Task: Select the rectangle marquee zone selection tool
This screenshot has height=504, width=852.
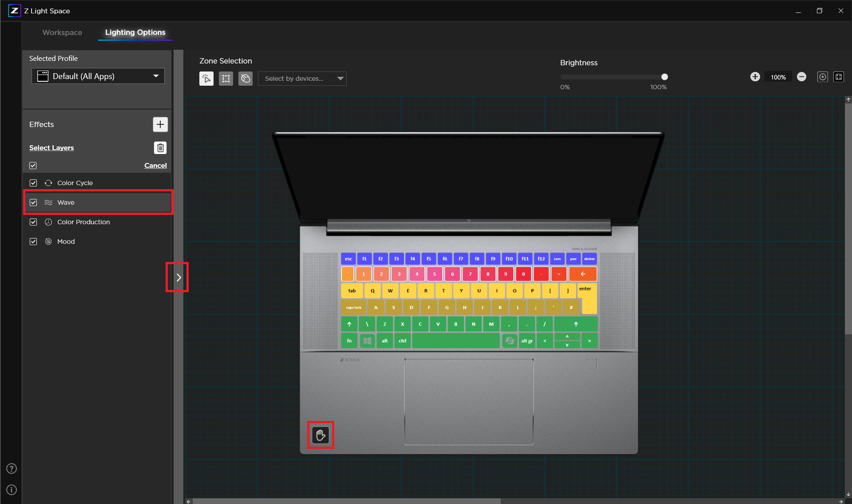Action: coord(226,79)
